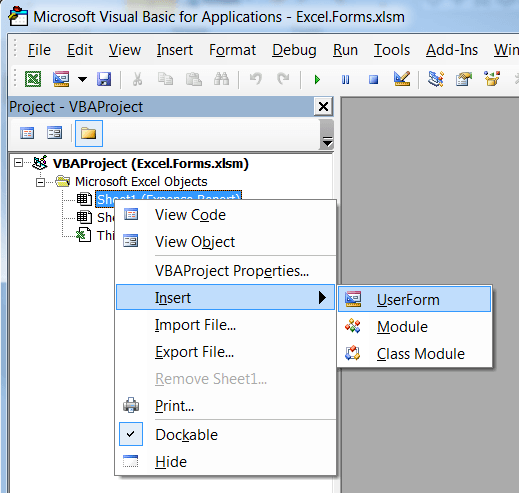The width and height of the screenshot is (519, 493).
Task: Select UserForm in Insert submenu
Action: (x=415, y=299)
